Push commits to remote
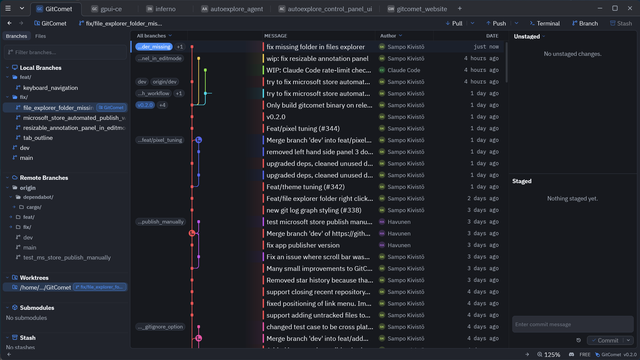640x360 pixels. (x=496, y=23)
